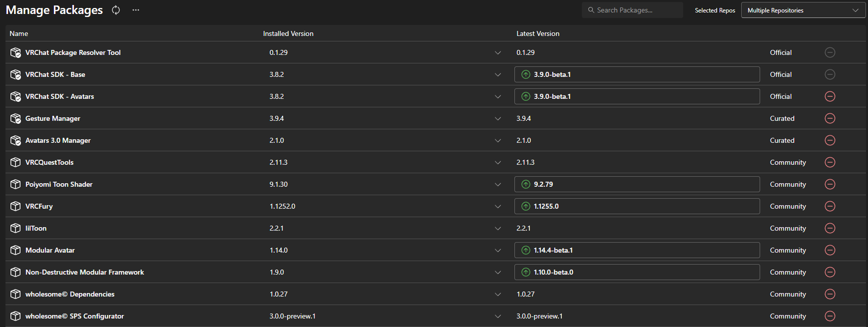This screenshot has height=327, width=868.
Task: Expand version dropdown for Modular Avatar
Action: (x=498, y=250)
